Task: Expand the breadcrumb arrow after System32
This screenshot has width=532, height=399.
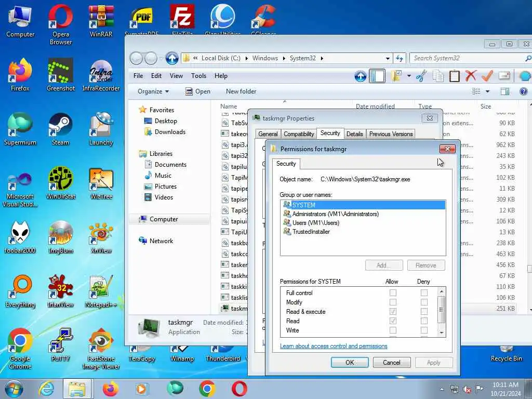Action: pyautogui.click(x=322, y=58)
